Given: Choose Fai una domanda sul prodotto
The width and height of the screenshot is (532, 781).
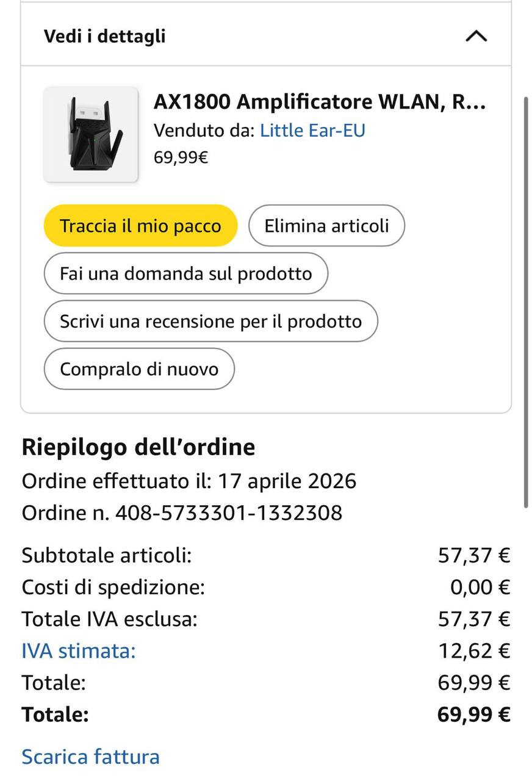Looking at the screenshot, I should [185, 273].
